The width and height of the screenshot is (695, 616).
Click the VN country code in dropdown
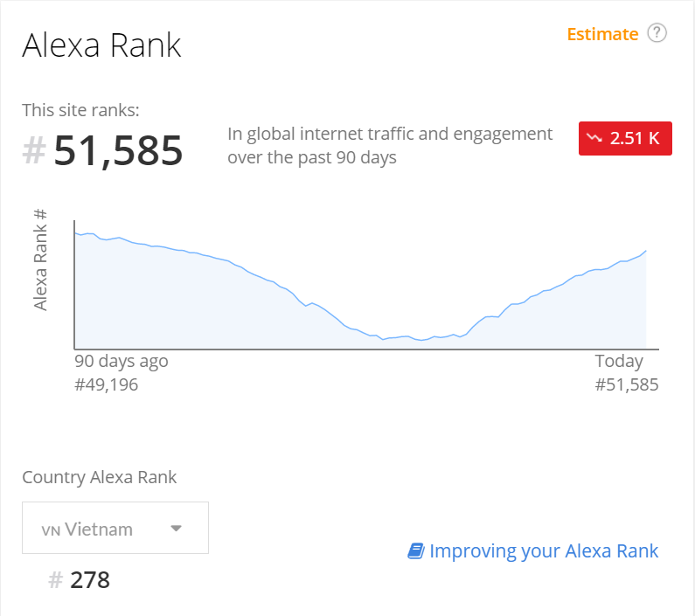point(51,530)
